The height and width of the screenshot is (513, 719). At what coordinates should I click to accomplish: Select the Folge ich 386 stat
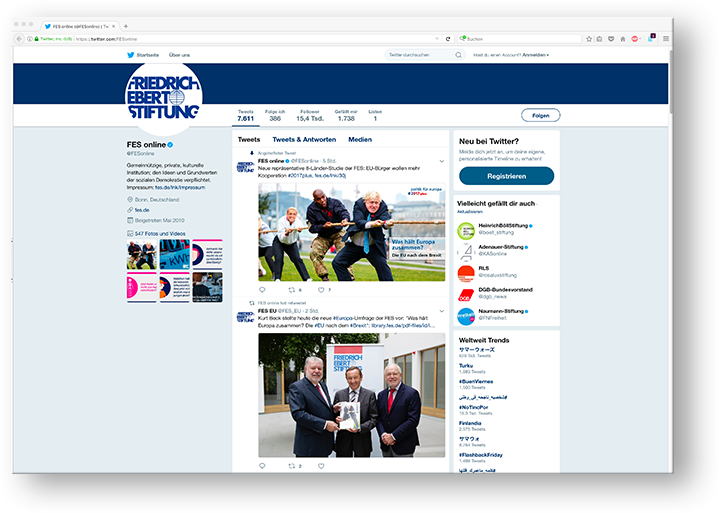275,116
